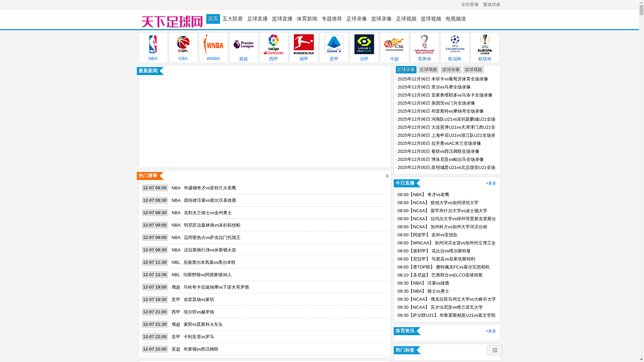Open 08:00【NBA】奇才vs老鹰 live
The width and height of the screenshot is (644, 362).
(423, 195)
